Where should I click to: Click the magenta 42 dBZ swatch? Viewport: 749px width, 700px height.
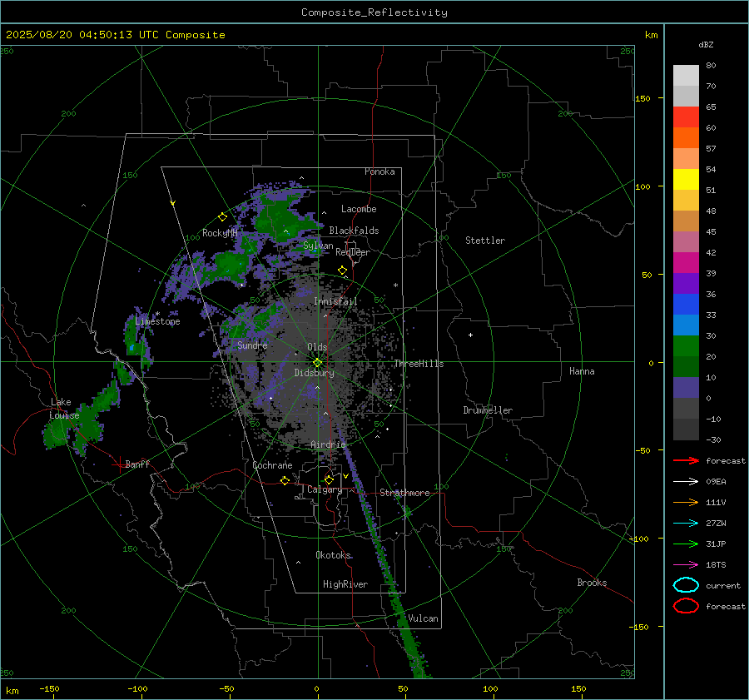[686, 262]
